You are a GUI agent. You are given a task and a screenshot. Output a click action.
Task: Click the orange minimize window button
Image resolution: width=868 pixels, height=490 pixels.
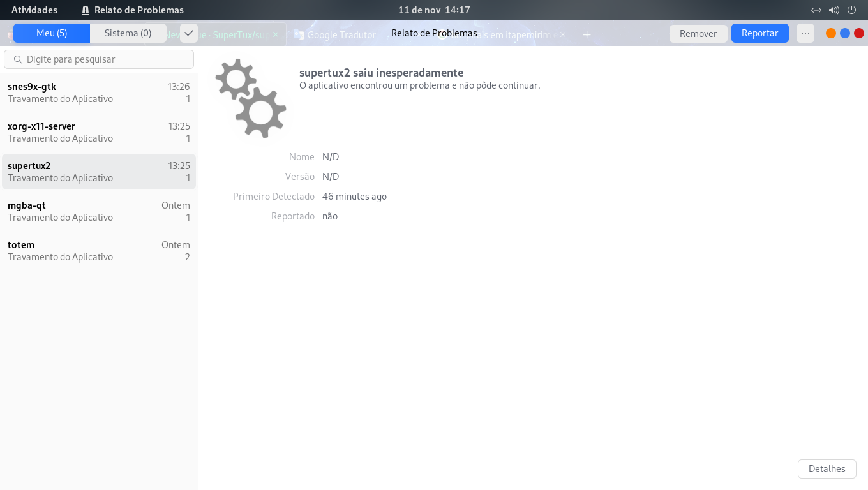(x=831, y=33)
